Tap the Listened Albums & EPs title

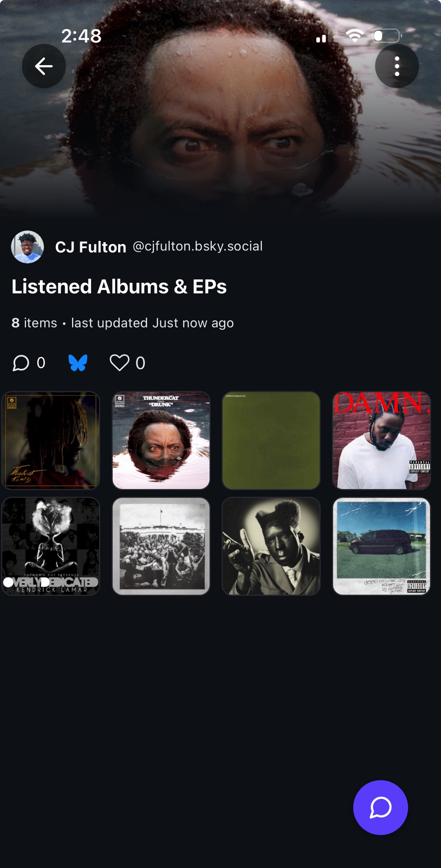coord(119,286)
